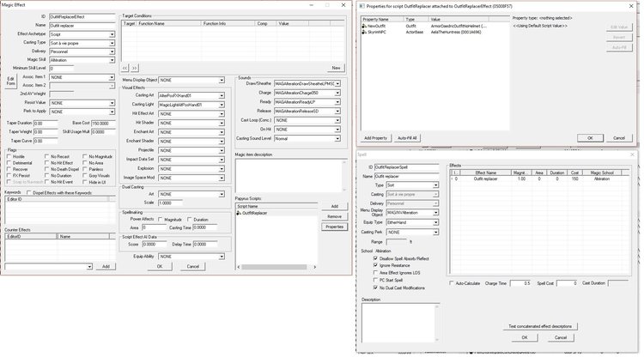This screenshot has width=644, height=357.
Task: Toggle Dispel Effects with these Keywords
Action: click(28, 193)
